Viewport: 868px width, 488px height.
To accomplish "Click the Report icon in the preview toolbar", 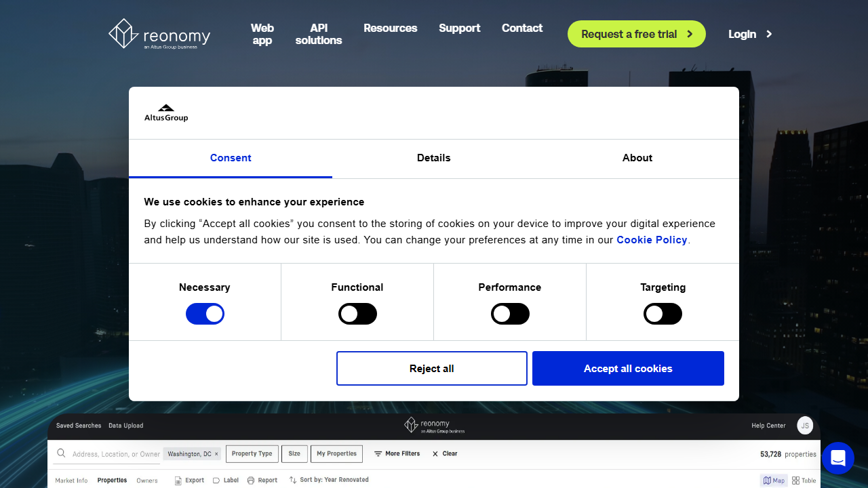I will [251, 481].
